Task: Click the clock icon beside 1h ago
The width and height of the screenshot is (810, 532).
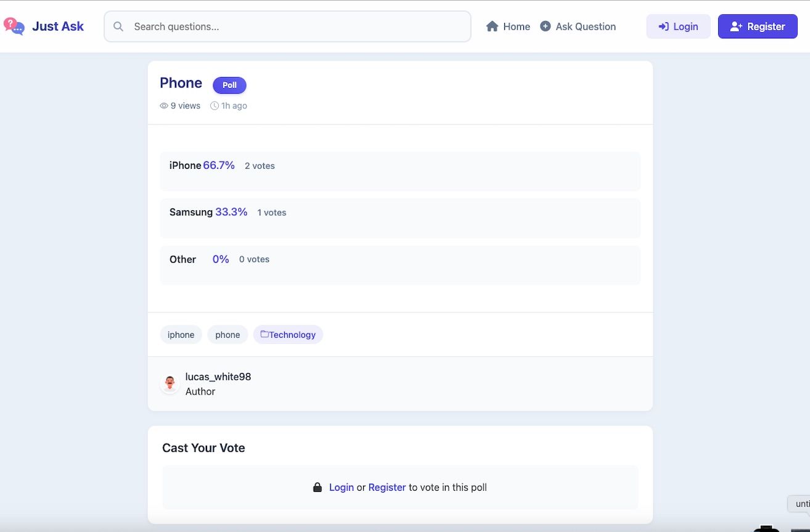Action: point(215,106)
